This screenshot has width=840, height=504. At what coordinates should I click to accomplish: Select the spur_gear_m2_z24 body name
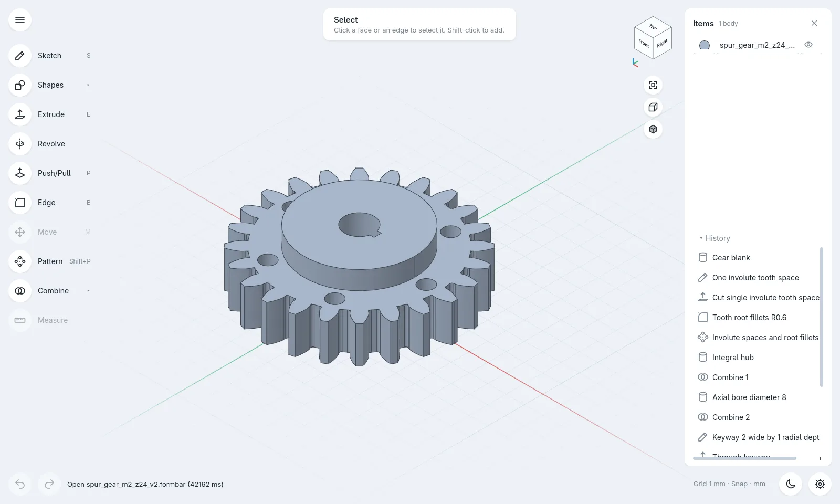[x=757, y=45]
